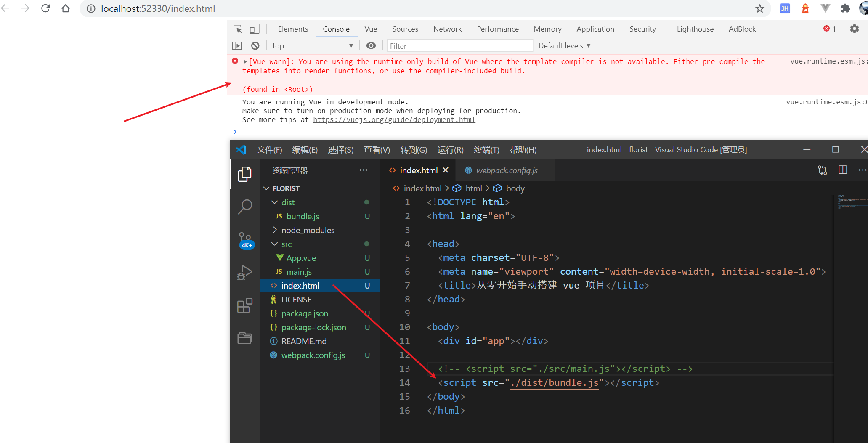Open the Vue devtools extension icon

point(825,8)
